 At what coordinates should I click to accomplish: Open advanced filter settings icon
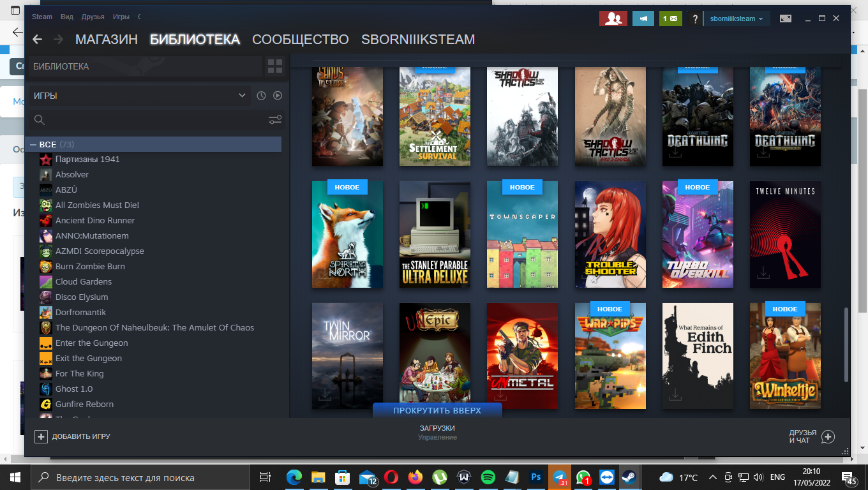tap(275, 119)
